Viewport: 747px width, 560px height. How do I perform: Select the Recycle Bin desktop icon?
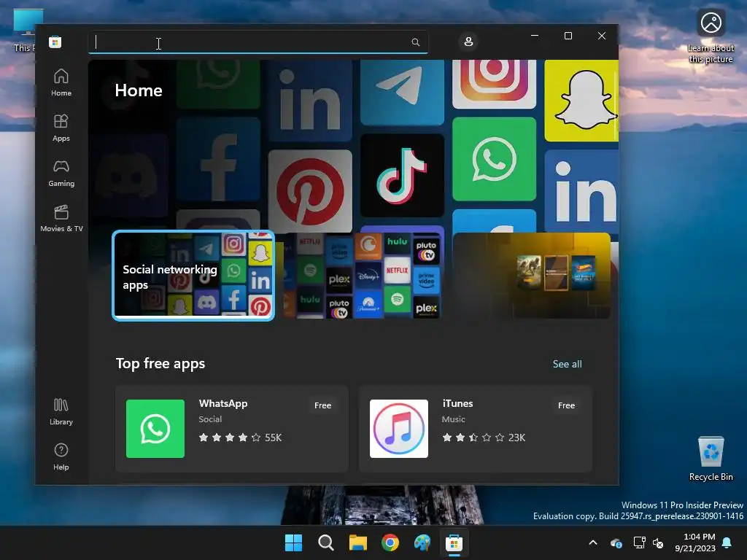(711, 459)
